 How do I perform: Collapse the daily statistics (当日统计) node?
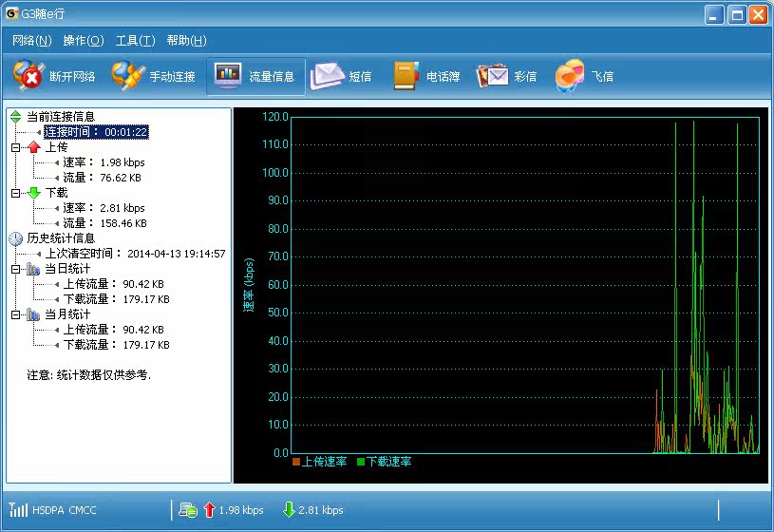[15, 269]
